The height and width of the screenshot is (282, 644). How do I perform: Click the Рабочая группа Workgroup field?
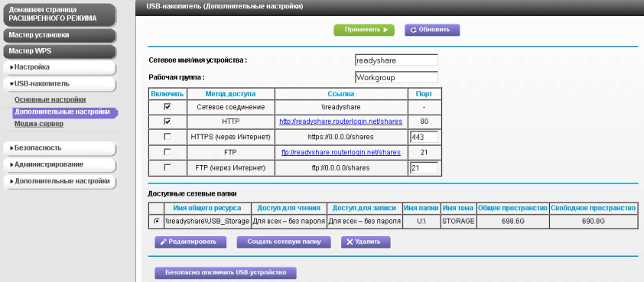tap(396, 77)
